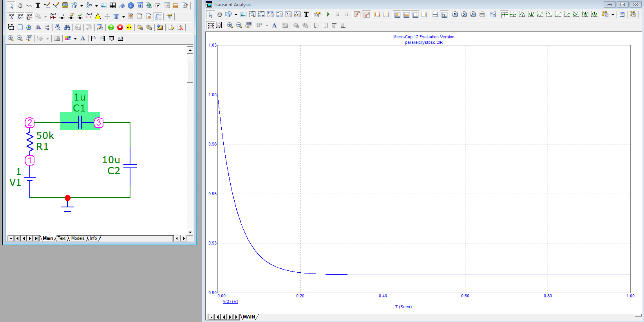Viewport: 644px width, 322px height.
Task: Click schematic scrollbar down arrow
Action: (x=190, y=232)
